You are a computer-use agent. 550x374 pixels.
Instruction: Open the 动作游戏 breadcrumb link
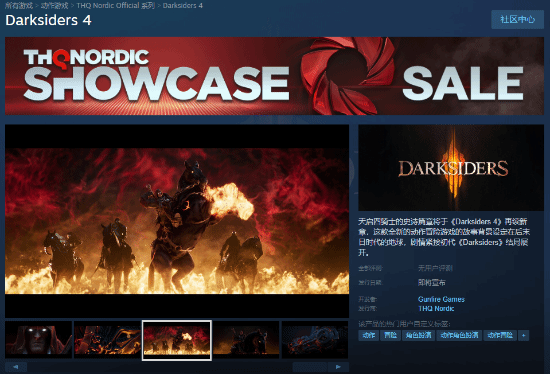54,6
